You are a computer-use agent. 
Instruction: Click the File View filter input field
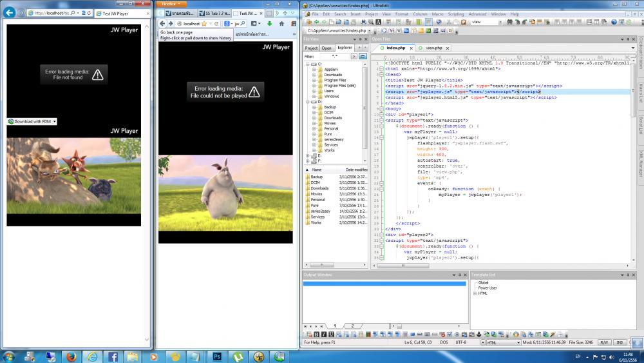(x=334, y=56)
